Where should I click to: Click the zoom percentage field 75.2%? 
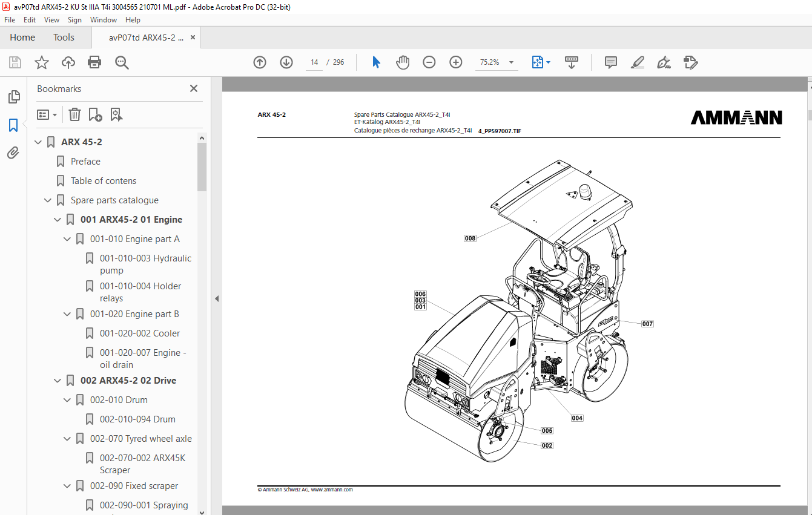pos(489,62)
